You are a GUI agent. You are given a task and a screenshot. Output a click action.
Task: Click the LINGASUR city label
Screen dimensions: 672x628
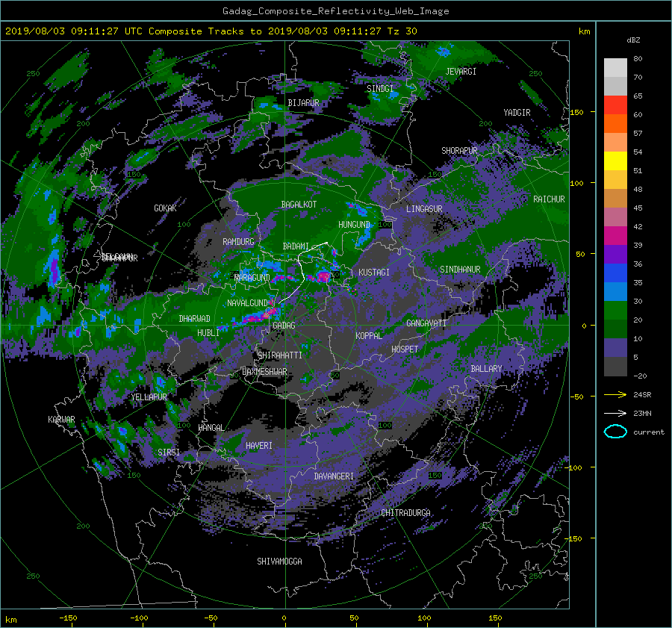coord(424,209)
